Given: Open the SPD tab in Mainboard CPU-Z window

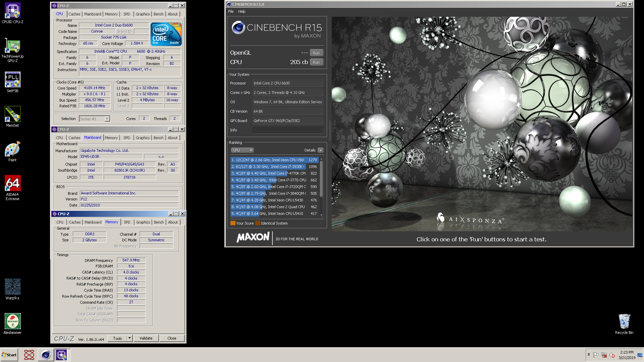Looking at the screenshot, I should tap(126, 138).
